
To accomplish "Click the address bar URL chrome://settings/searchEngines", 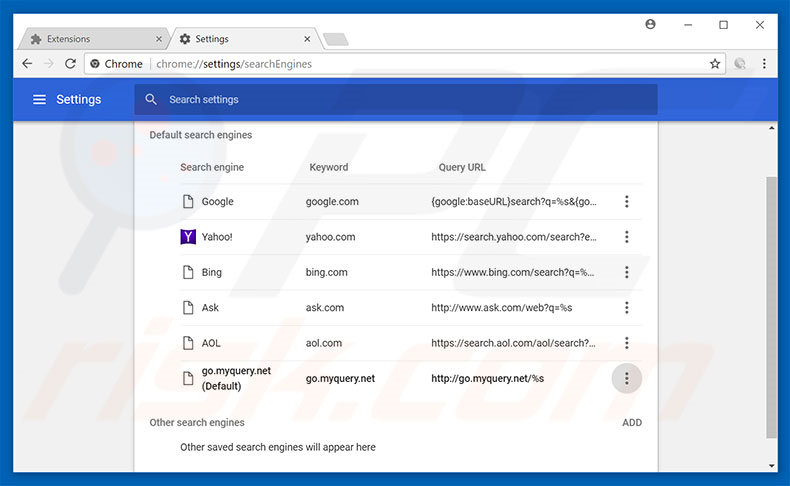I will (234, 64).
